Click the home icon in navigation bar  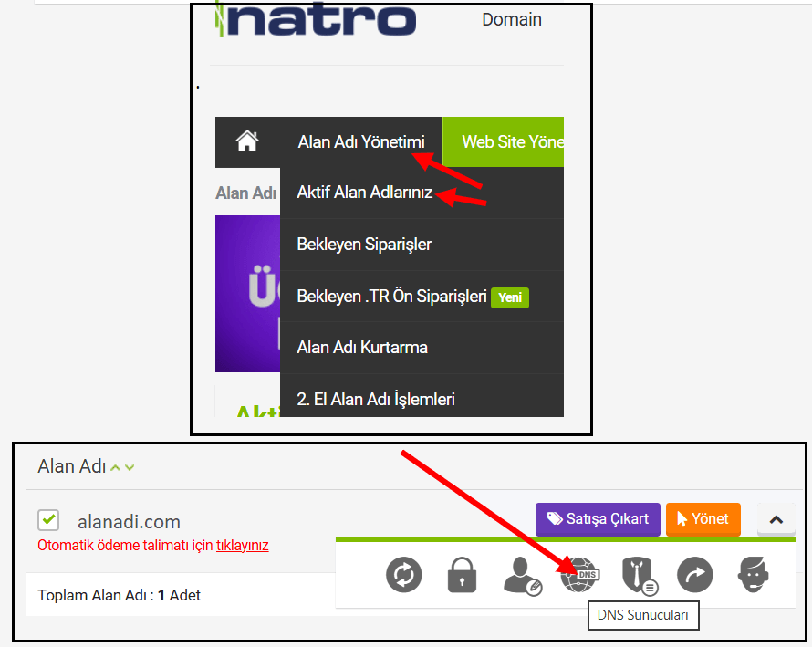(247, 141)
